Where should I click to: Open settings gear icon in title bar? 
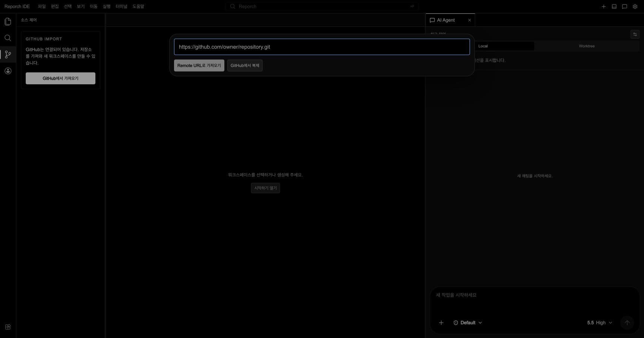tap(635, 6)
